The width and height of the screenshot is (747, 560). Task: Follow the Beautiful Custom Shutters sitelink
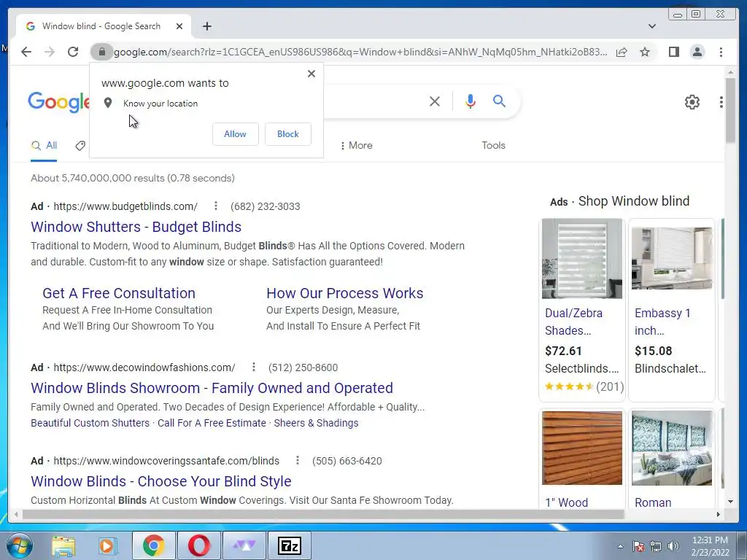coord(90,423)
